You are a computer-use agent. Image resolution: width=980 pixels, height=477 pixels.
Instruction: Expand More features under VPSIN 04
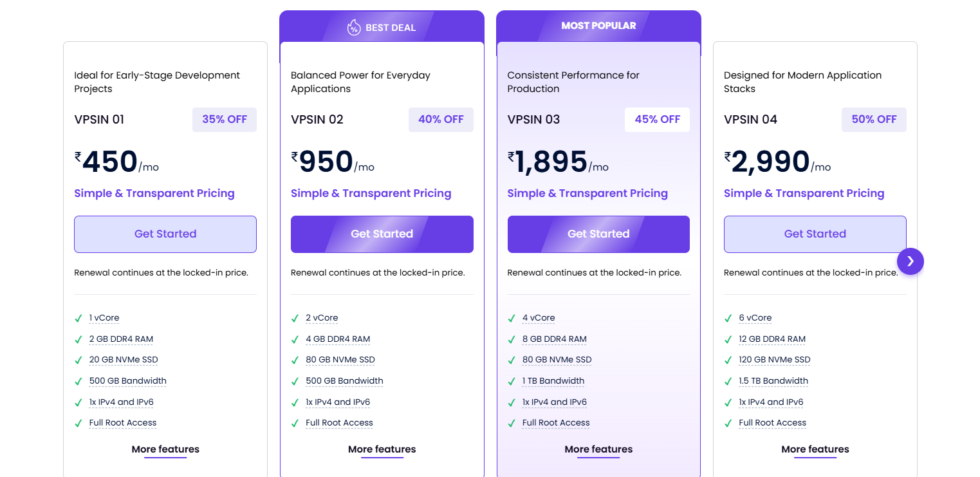tap(815, 449)
